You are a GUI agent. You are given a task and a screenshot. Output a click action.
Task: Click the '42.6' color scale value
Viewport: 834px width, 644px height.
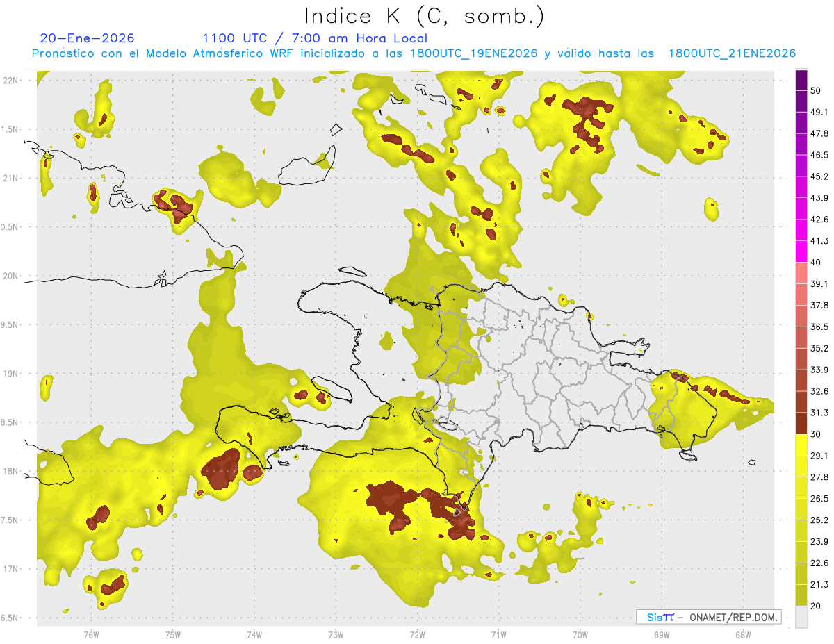click(819, 220)
